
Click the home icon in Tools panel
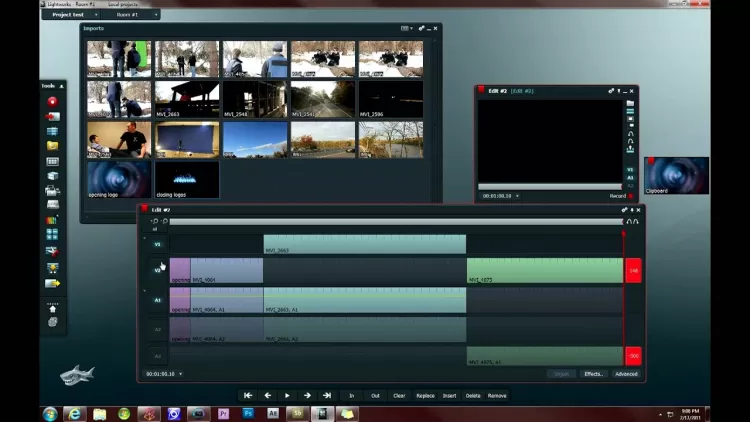[52, 309]
